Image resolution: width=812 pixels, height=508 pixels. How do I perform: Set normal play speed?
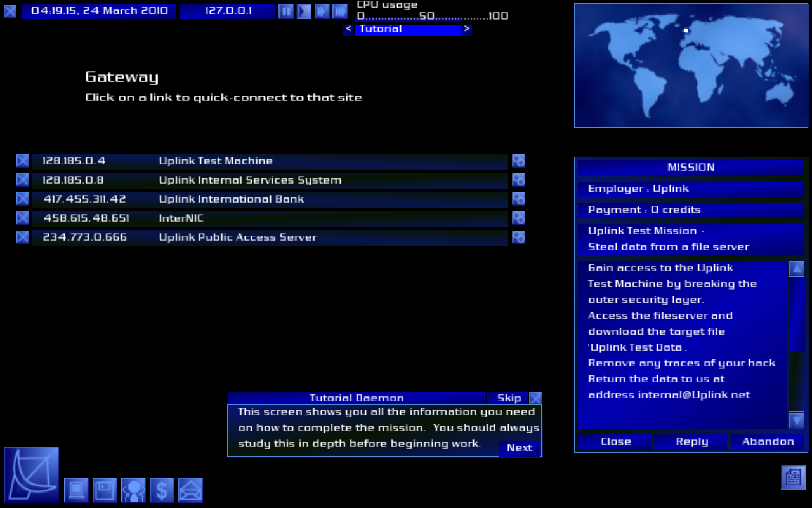304,11
